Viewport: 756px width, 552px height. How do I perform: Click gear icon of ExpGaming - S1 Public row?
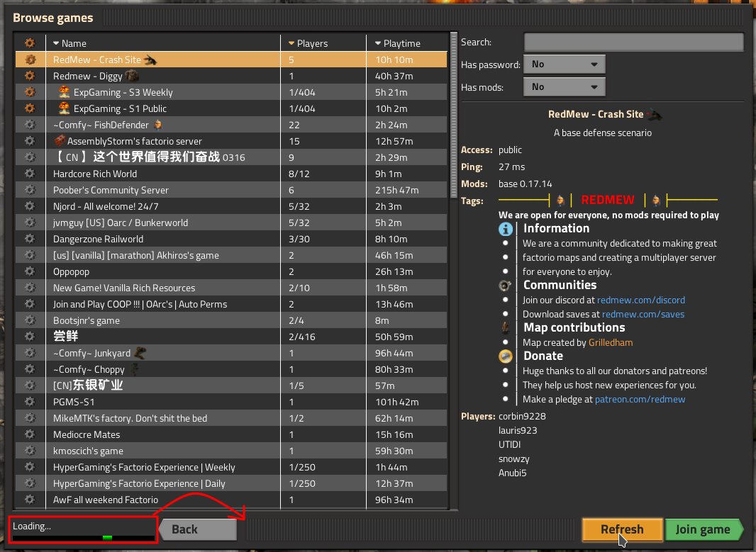pos(30,108)
